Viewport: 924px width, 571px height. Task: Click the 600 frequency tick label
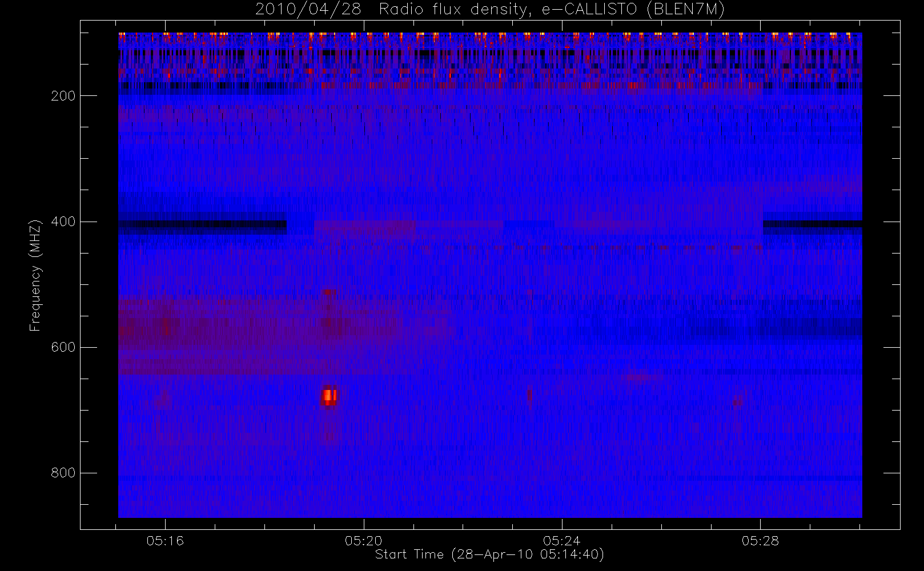click(x=63, y=347)
